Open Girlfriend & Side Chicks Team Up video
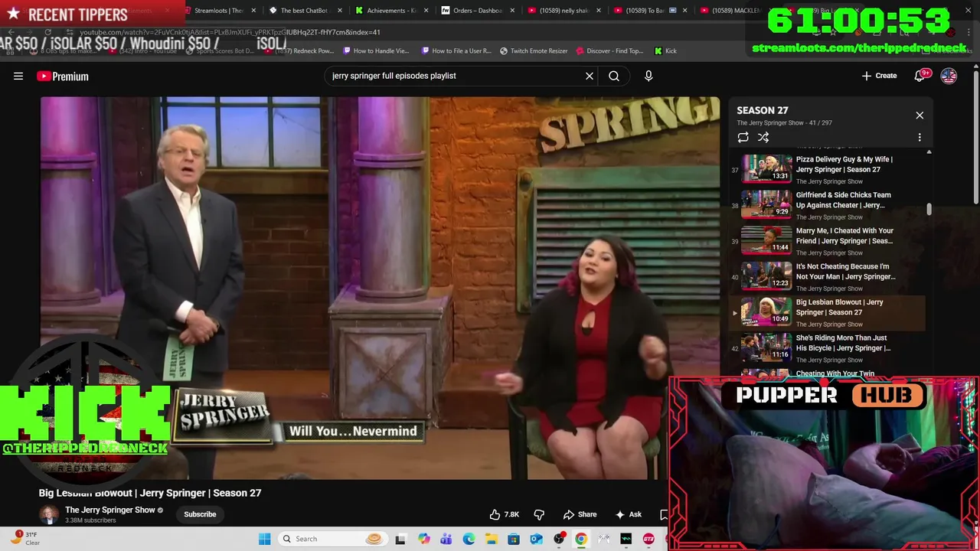Viewport: 980px width, 551px height. click(827, 205)
